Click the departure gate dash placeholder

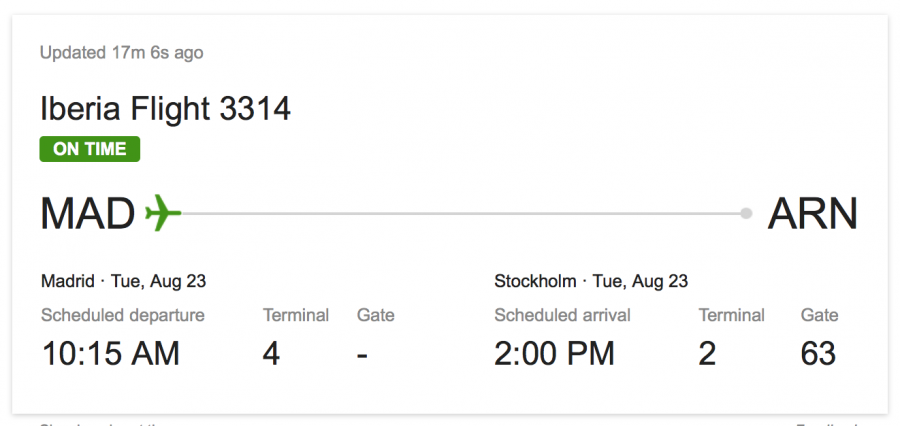(x=362, y=354)
